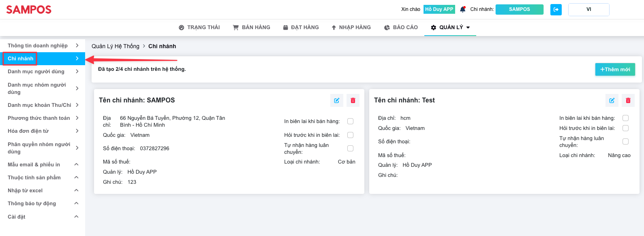Switch language with the VI selector

589,9
